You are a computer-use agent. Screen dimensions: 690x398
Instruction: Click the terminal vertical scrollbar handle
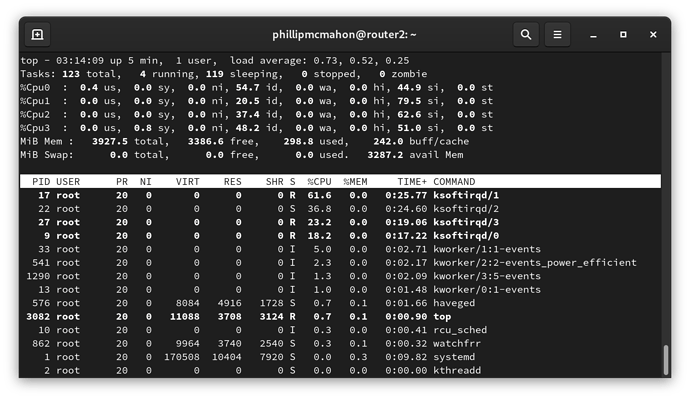click(666, 360)
